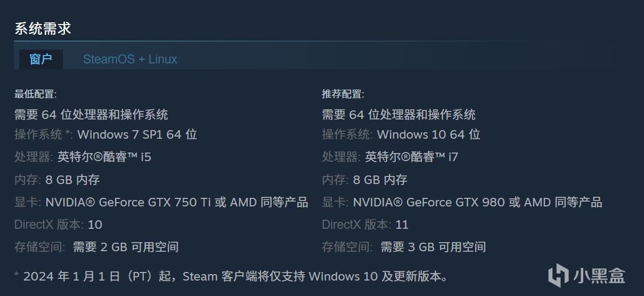Click the 需要 3 GB 可用空间 storage line
This screenshot has height=296, width=644.
pyautogui.click(x=433, y=247)
